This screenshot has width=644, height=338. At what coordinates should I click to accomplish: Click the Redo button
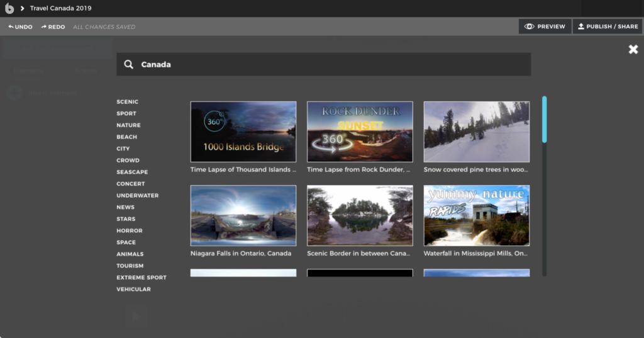(x=53, y=27)
